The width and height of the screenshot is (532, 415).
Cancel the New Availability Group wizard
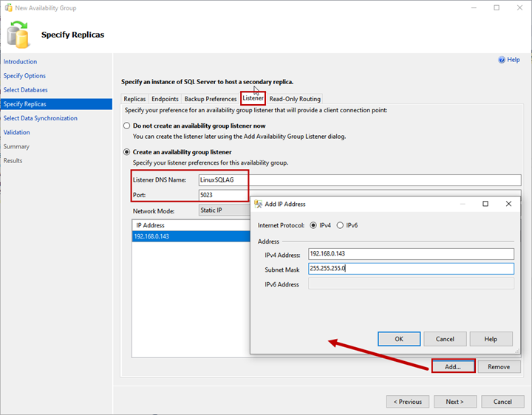(502, 402)
